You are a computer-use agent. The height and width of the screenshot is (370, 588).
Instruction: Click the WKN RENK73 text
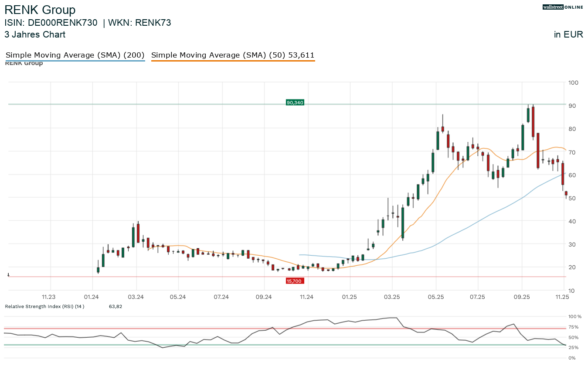139,23
